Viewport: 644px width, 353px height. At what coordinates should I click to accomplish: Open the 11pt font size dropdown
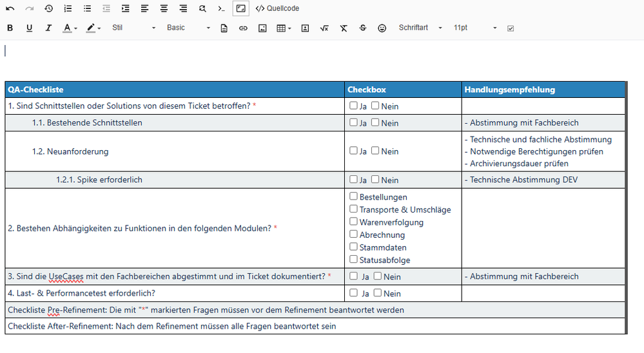click(475, 28)
